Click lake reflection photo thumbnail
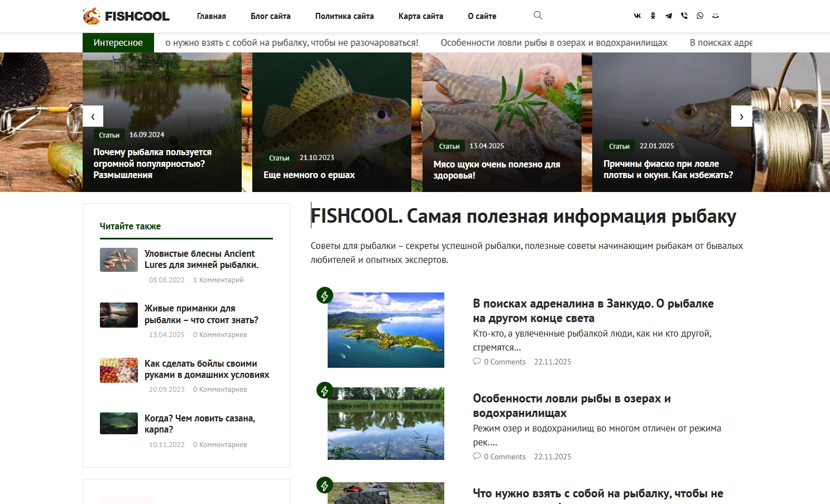This screenshot has width=830, height=504. pyautogui.click(x=386, y=424)
